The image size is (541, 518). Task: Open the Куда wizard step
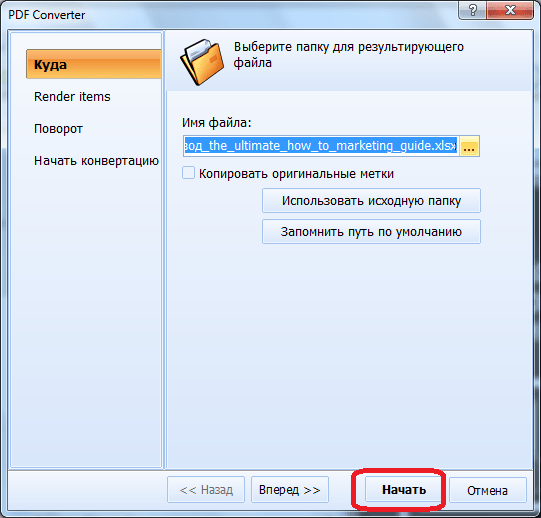tap(94, 64)
